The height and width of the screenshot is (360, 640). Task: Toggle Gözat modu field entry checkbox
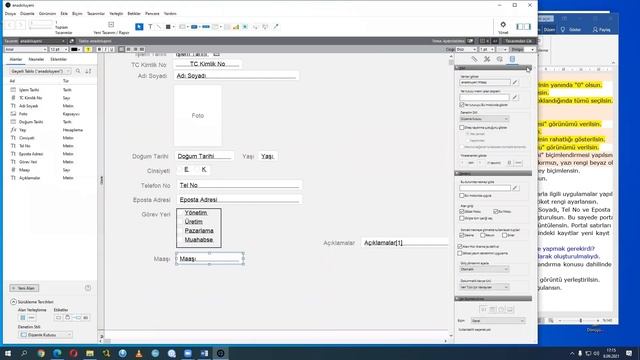pyautogui.click(x=462, y=211)
